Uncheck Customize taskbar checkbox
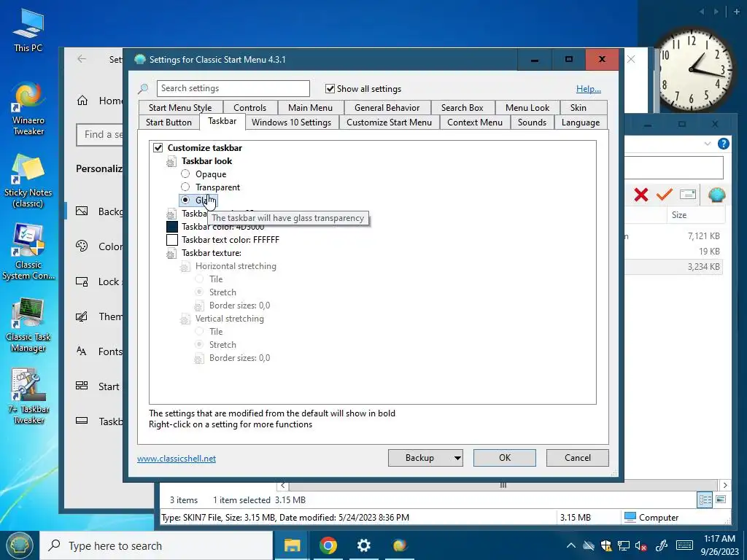This screenshot has height=560, width=747. click(x=158, y=147)
